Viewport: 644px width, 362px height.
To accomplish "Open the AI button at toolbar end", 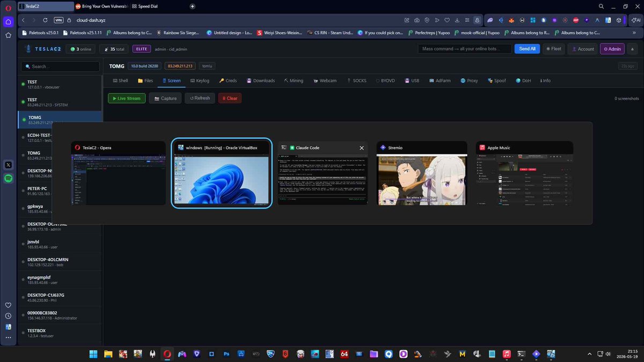I will (x=635, y=20).
